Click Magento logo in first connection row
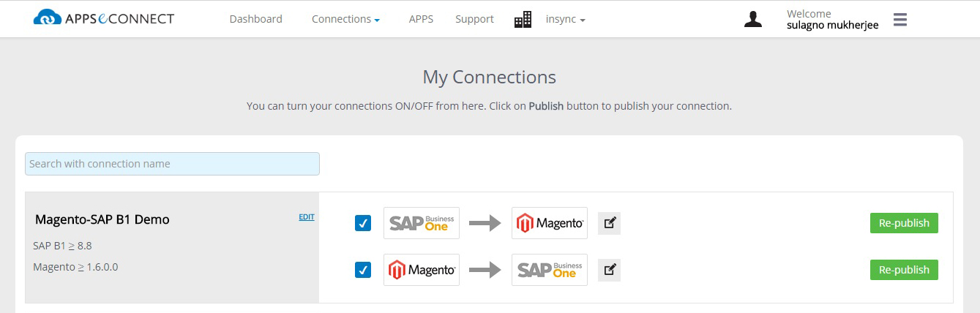Screen dimensions: 980x313 pos(549,223)
